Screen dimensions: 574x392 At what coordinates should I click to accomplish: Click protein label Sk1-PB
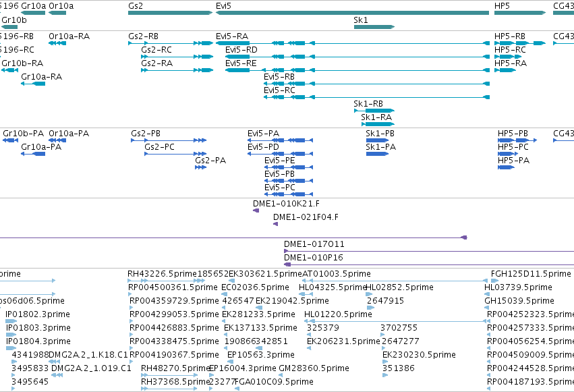tap(380, 134)
